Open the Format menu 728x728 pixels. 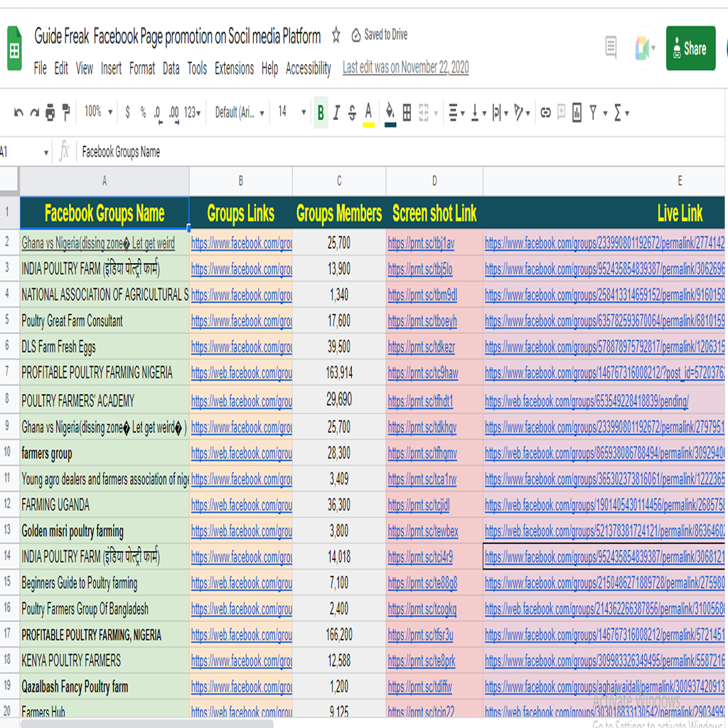142,69
